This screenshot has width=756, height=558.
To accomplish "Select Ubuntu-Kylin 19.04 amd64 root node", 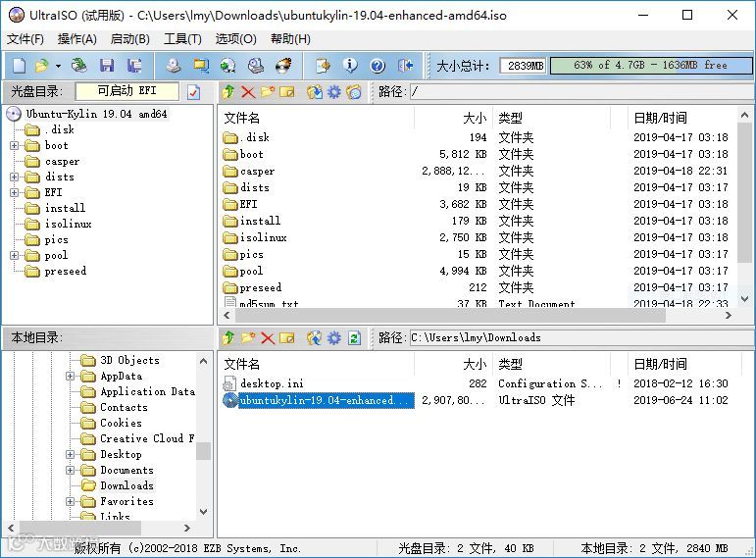I will click(x=96, y=114).
